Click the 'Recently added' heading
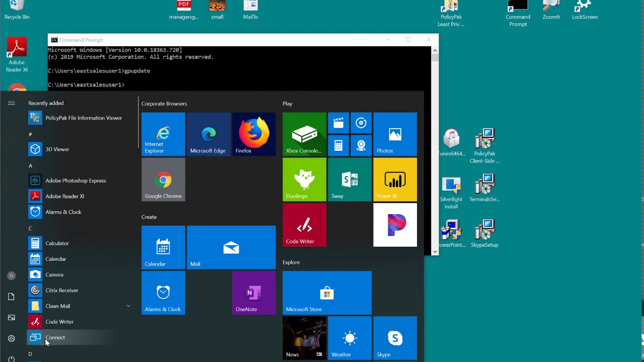 tap(46, 103)
